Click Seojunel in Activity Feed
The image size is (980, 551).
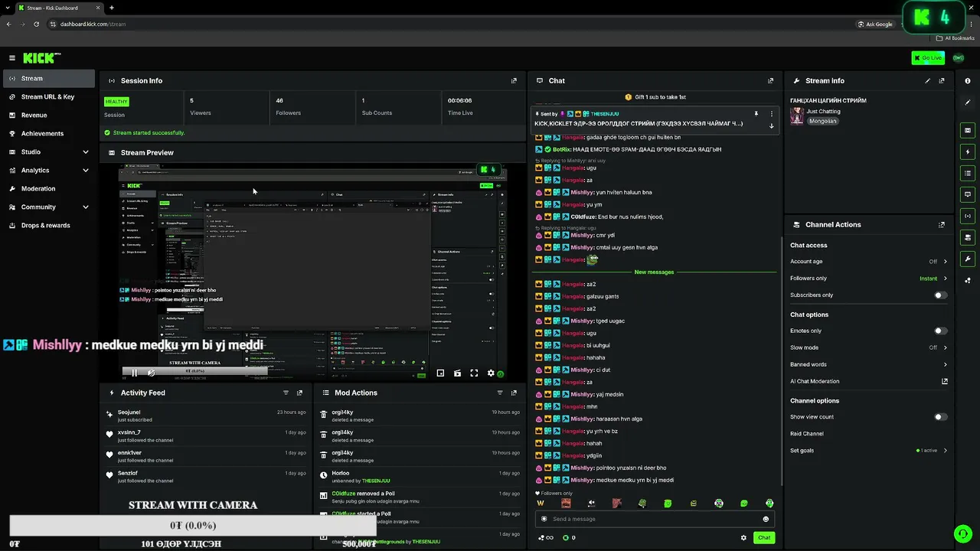pyautogui.click(x=129, y=412)
